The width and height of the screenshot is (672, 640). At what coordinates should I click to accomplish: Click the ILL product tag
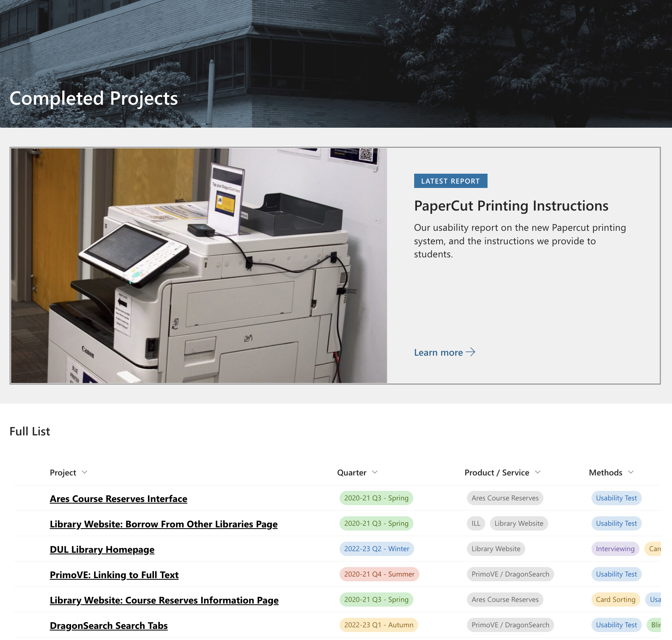(476, 523)
